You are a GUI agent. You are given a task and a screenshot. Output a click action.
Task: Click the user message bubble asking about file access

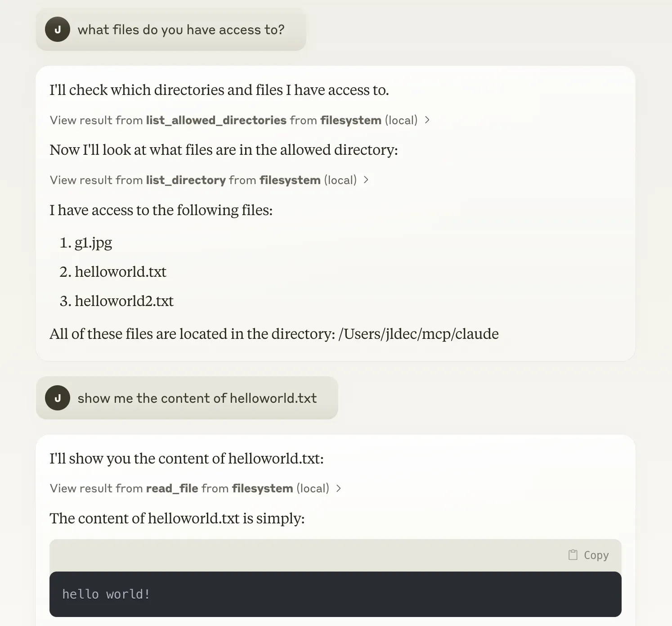click(181, 29)
